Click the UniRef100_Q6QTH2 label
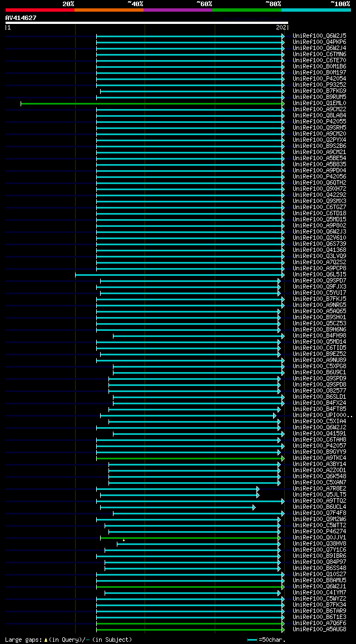The width and height of the screenshot is (356, 644). (319, 183)
